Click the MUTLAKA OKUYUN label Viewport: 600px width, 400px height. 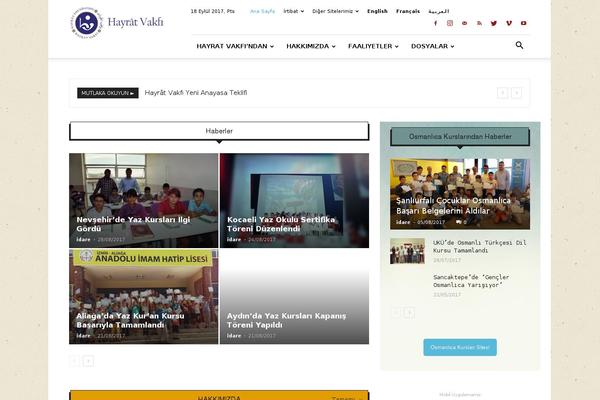[x=108, y=93]
